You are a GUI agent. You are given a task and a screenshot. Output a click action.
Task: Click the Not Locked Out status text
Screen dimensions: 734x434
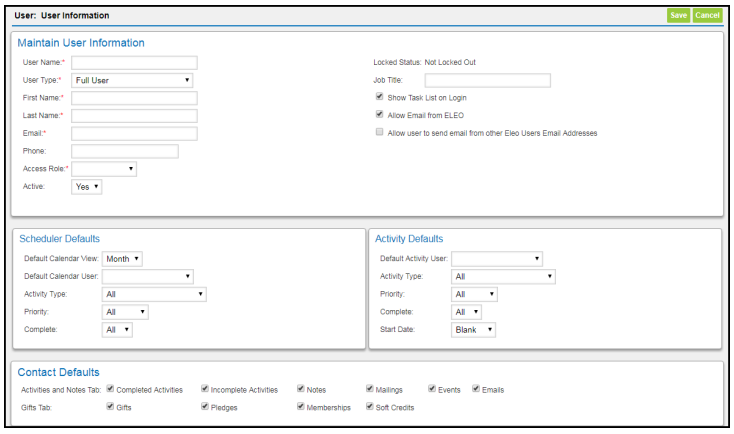pos(450,62)
